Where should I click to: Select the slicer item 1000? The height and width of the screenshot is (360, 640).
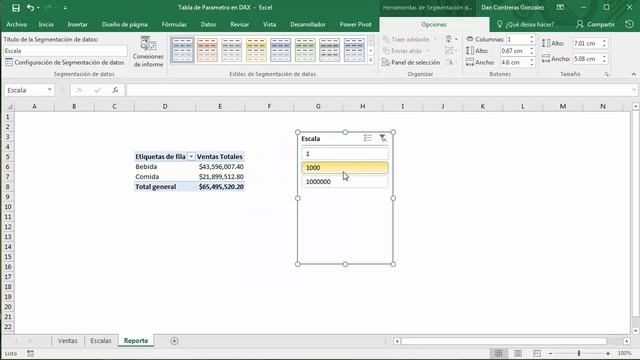(x=344, y=168)
